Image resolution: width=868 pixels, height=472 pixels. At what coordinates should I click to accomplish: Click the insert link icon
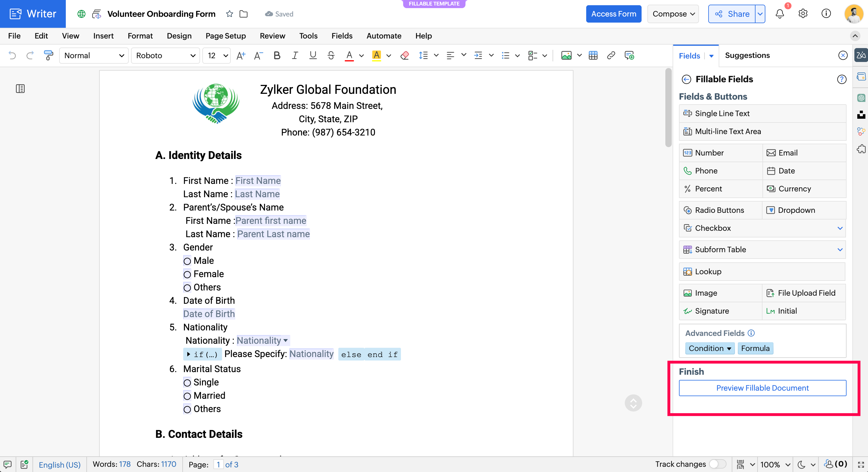point(611,56)
